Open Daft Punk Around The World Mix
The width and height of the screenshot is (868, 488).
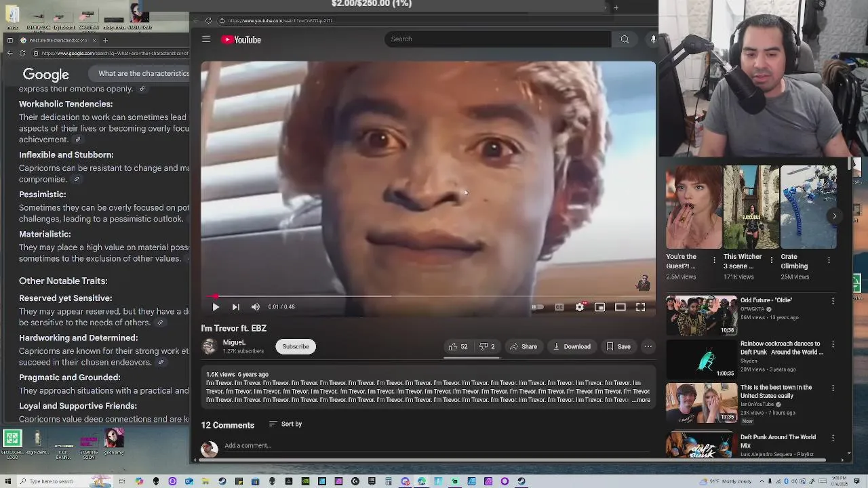[701, 444]
